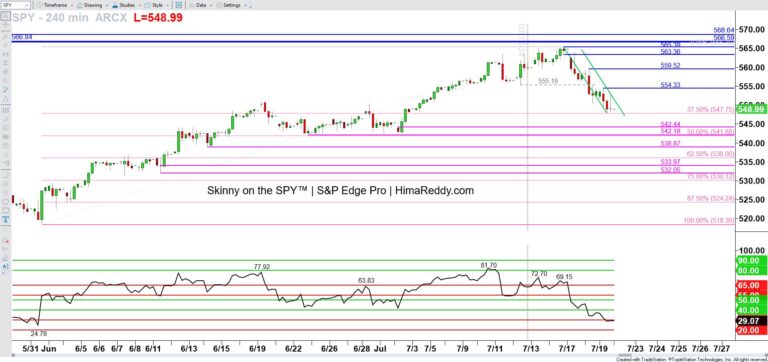Click the blue A icon near the left toolbar bottom
Screen dimensions: 768x362
pos(5,266)
